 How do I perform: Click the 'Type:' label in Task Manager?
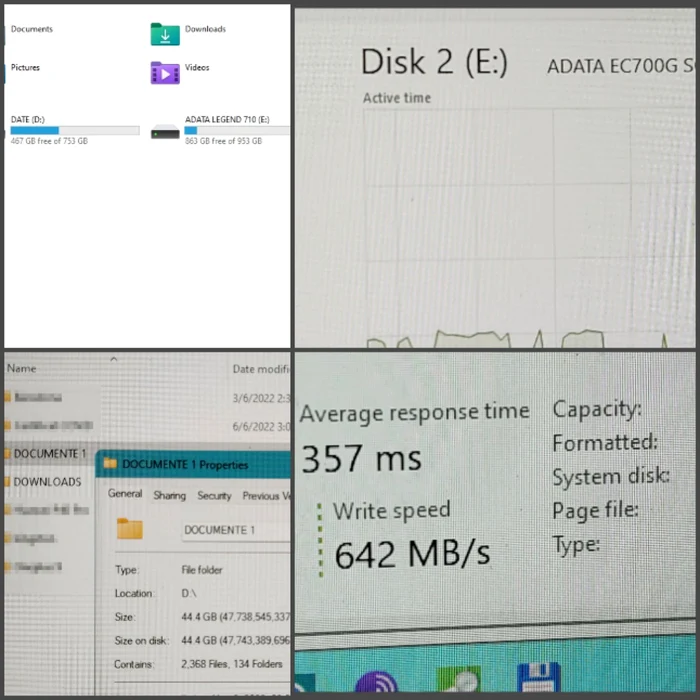(x=576, y=545)
